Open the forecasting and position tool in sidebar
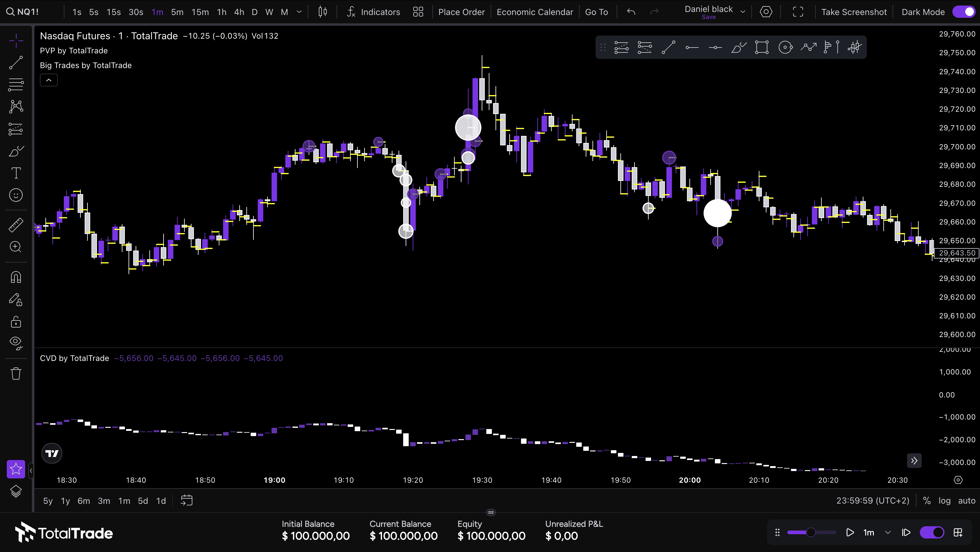This screenshot has height=552, width=980. click(16, 129)
